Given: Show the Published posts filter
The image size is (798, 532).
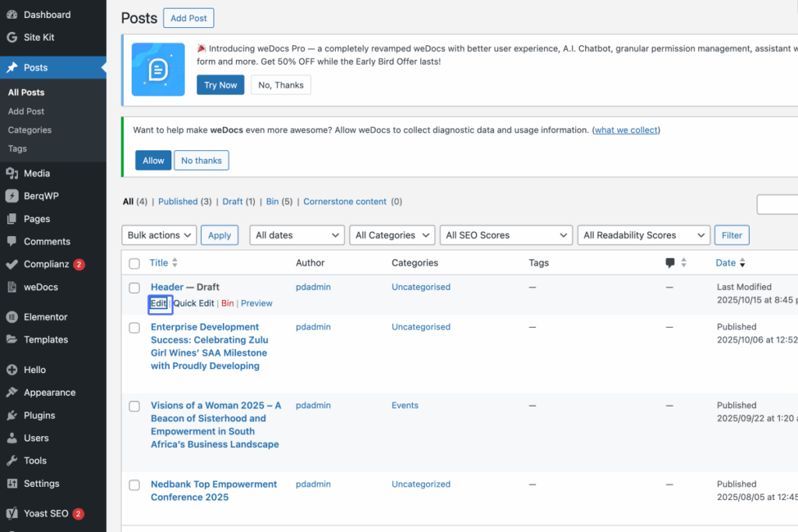Looking at the screenshot, I should 178,202.
